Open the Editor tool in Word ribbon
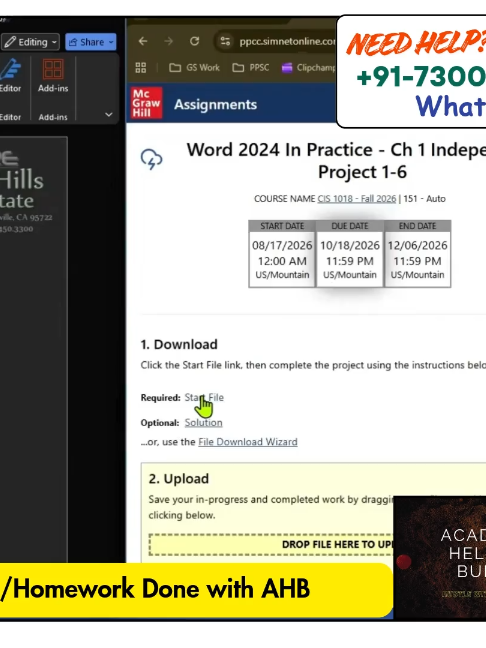The height and width of the screenshot is (648, 486). pyautogui.click(x=10, y=76)
